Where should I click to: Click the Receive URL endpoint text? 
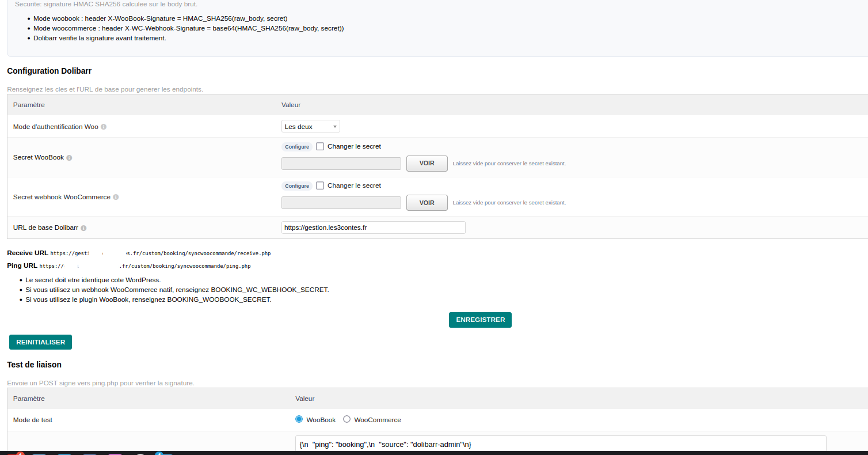click(x=160, y=253)
